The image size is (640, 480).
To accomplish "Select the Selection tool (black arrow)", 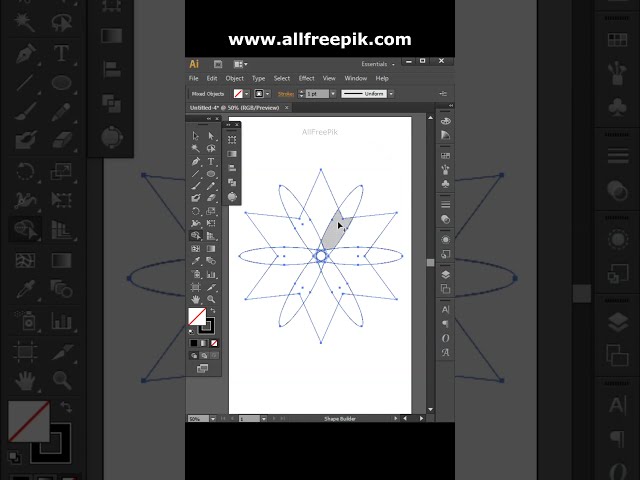I will [196, 136].
